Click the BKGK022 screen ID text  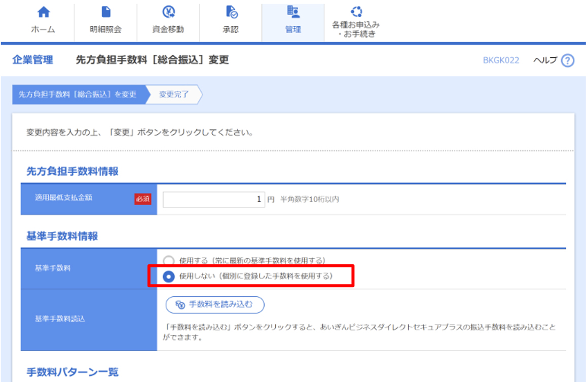pos(501,60)
